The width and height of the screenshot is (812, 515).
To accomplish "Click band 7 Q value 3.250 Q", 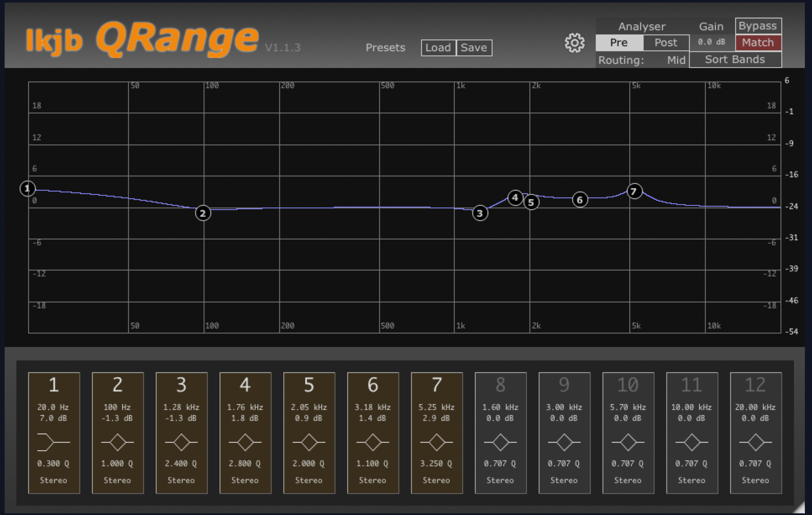I will click(x=436, y=463).
